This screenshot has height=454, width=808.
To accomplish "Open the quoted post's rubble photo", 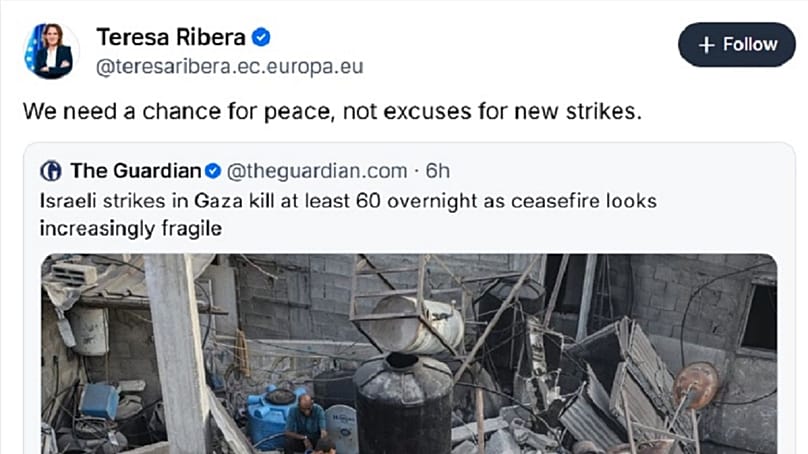I will tap(409, 354).
